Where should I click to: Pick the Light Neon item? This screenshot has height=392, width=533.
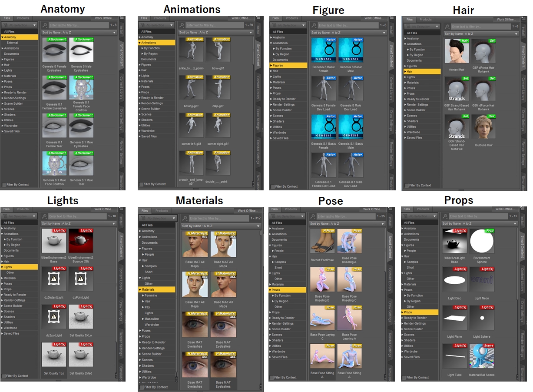481,279
